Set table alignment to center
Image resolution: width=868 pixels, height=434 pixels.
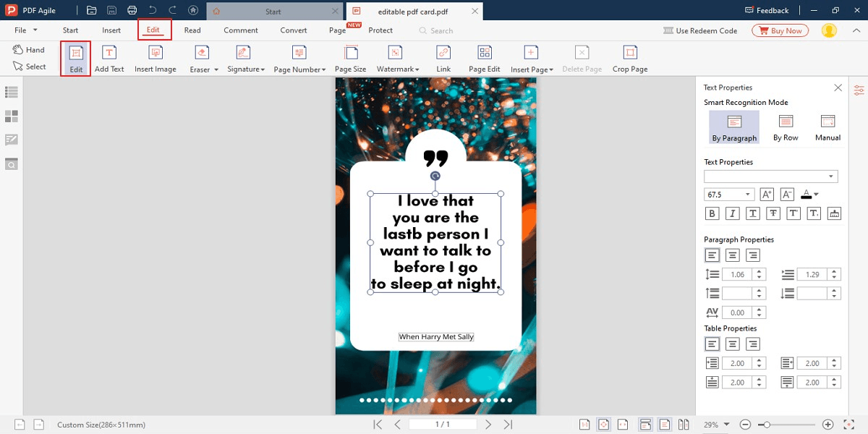[x=733, y=344]
